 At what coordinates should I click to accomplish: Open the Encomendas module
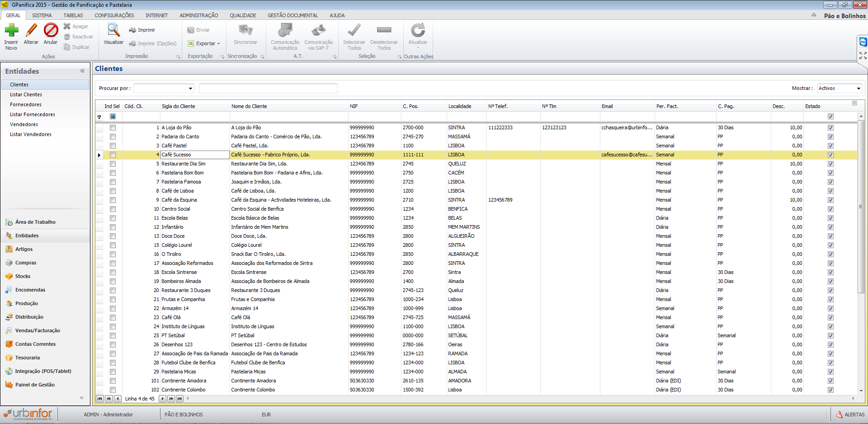[x=45, y=290]
